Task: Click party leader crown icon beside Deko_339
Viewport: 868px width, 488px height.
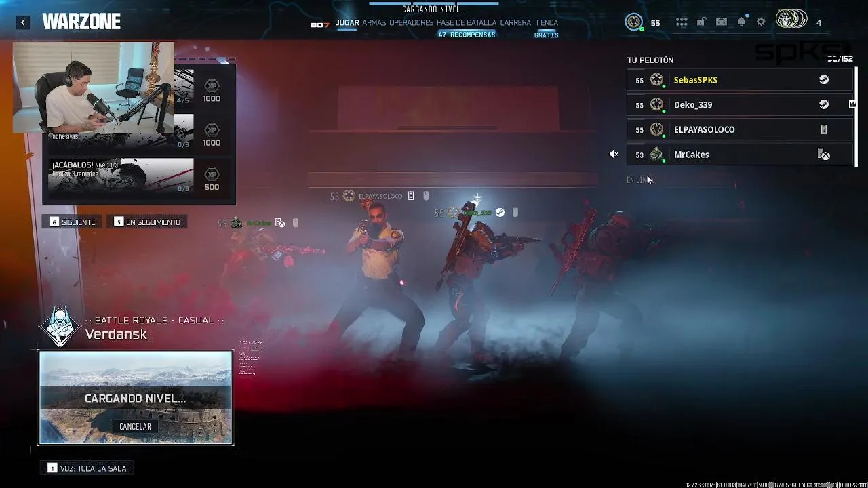Action: 852,104
